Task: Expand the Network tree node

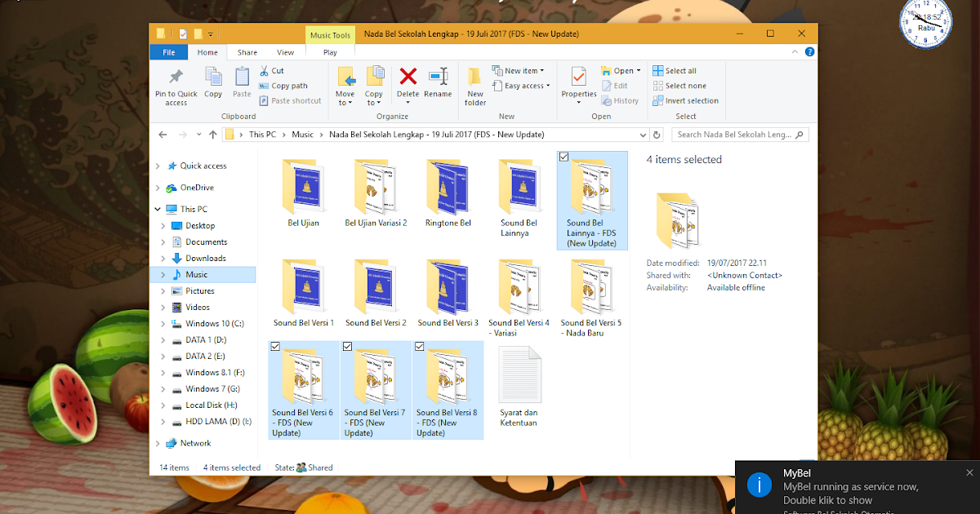Action: 158,443
